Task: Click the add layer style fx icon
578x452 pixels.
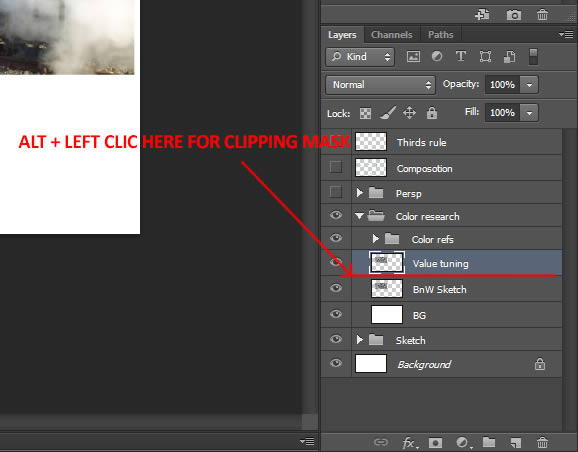Action: point(409,442)
